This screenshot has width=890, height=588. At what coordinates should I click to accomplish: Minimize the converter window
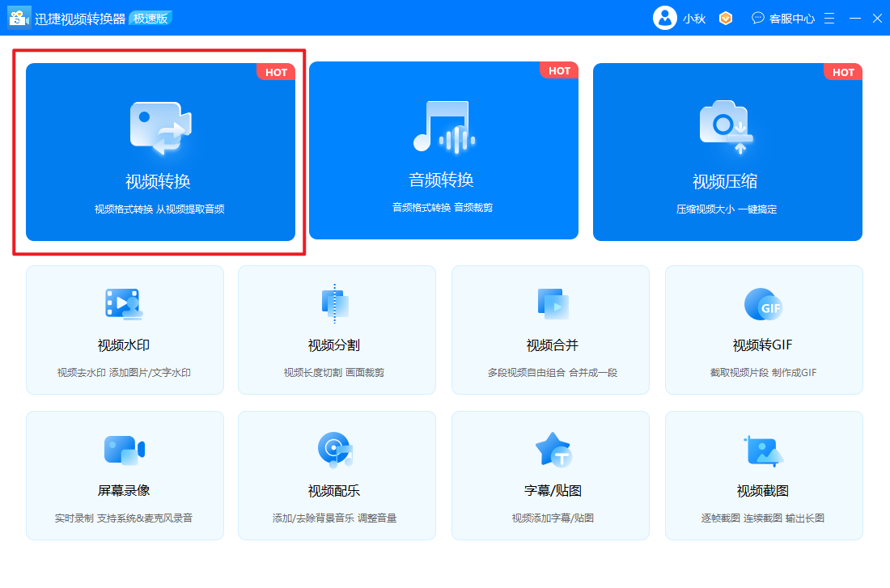[855, 18]
